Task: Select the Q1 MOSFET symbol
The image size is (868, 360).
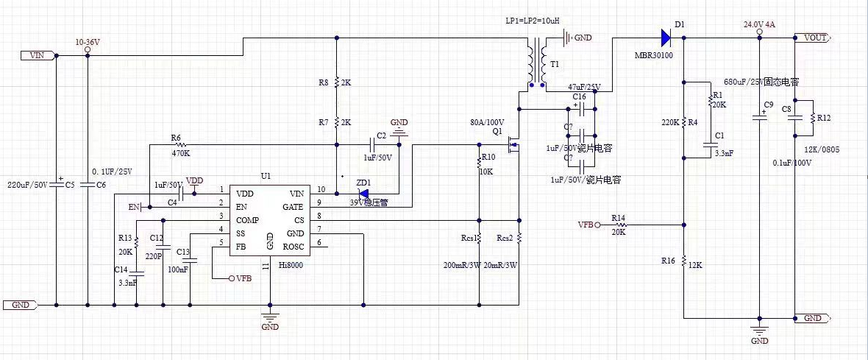Action: coord(513,145)
